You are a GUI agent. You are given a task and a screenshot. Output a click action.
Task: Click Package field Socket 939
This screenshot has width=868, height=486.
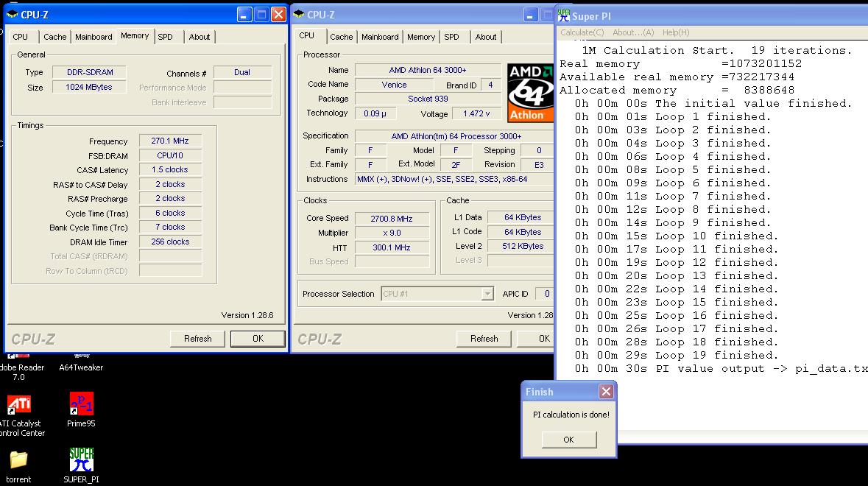tap(428, 99)
